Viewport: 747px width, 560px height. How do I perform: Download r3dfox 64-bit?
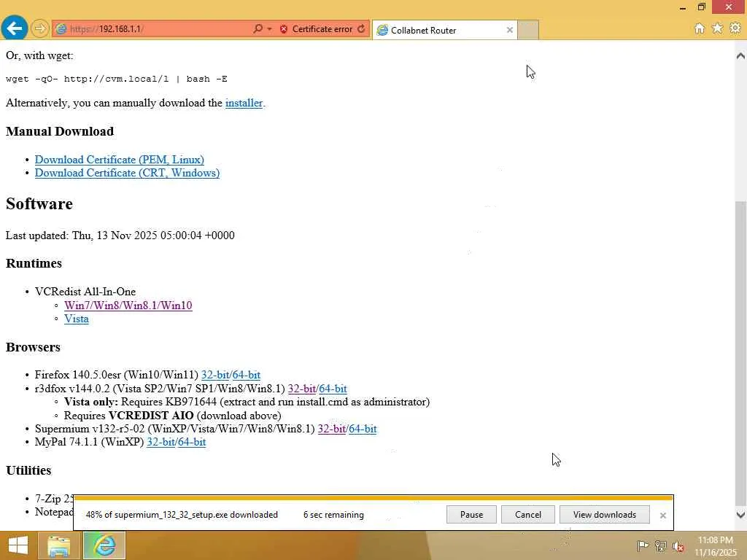point(333,389)
